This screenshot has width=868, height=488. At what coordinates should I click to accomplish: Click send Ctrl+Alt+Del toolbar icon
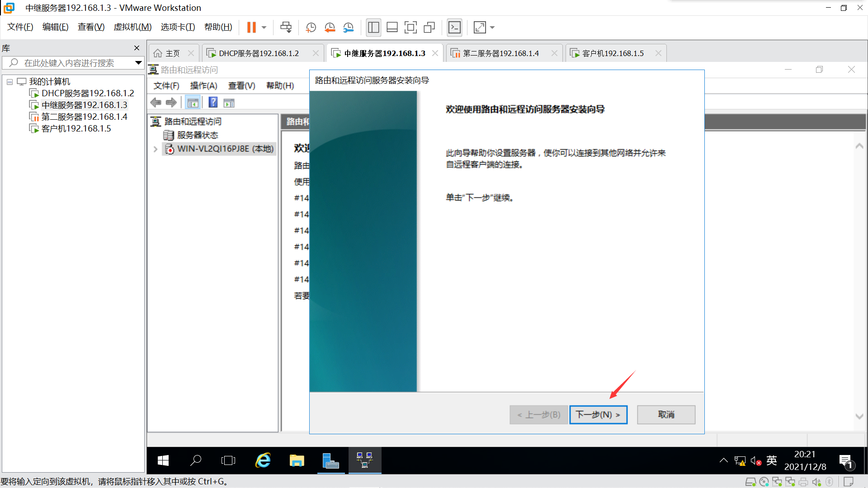coord(286,28)
